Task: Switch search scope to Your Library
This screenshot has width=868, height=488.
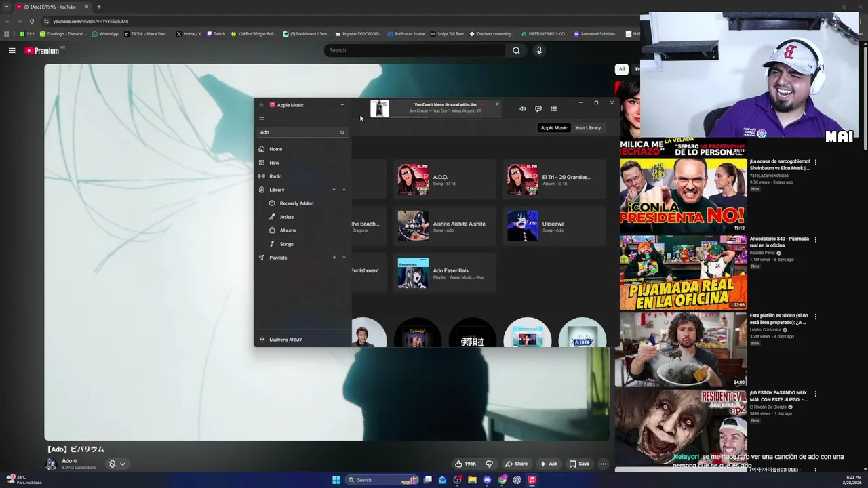Action: coord(588,127)
